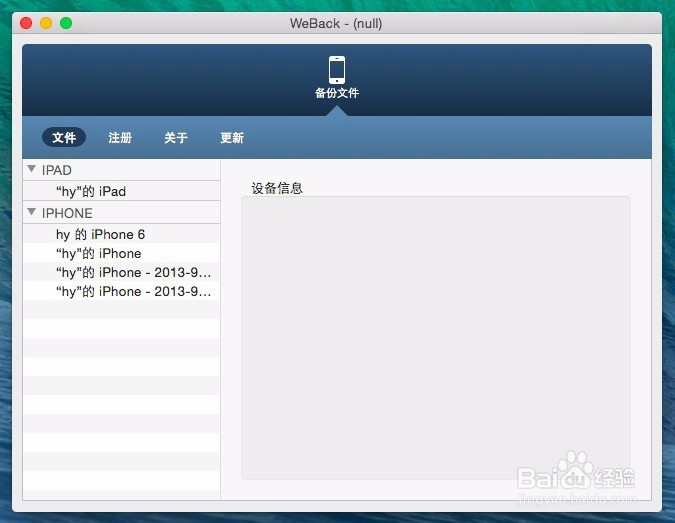Viewport: 675px width, 523px height.
Task: Open the 关于 tab
Action: coord(176,137)
